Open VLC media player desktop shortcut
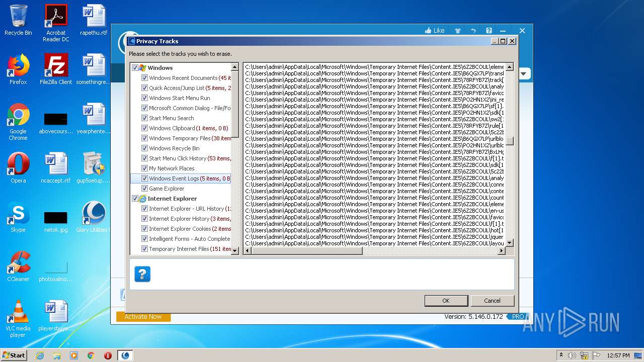The height and width of the screenshot is (362, 644). 18,319
